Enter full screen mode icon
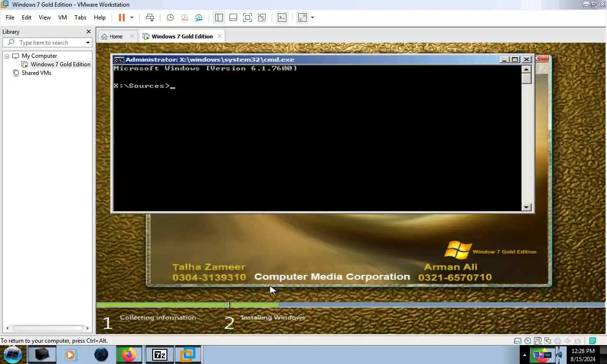Image resolution: width=607 pixels, height=364 pixels. tap(247, 18)
